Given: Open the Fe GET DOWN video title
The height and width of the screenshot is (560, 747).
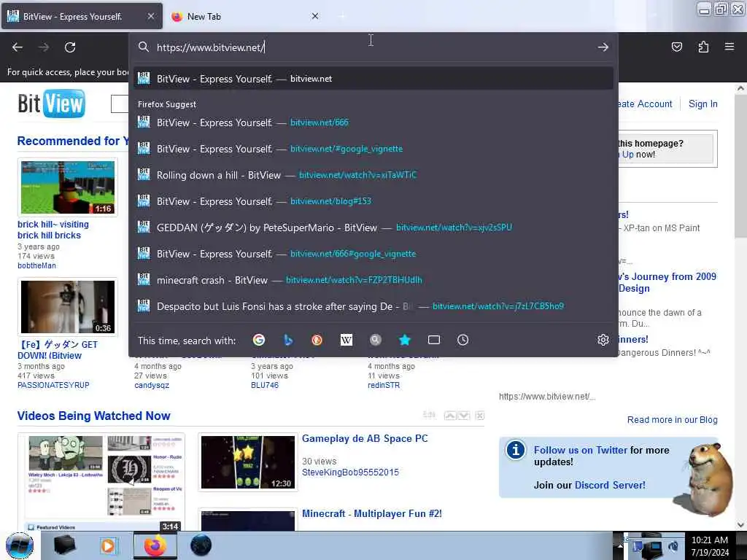Looking at the screenshot, I should pyautogui.click(x=58, y=350).
